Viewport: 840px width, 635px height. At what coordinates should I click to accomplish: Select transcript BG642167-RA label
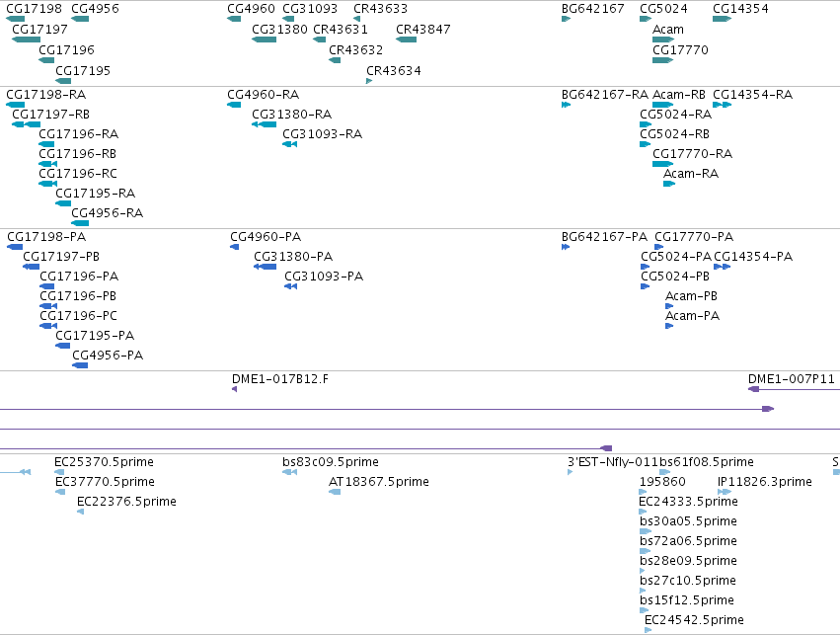(x=605, y=95)
